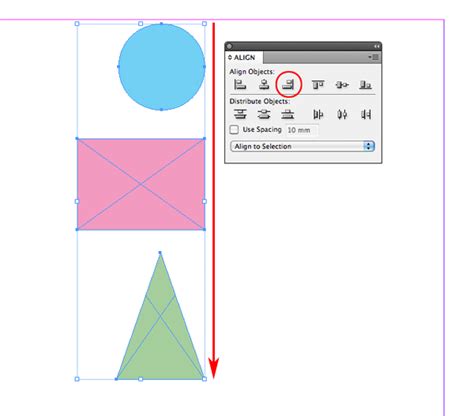Click Distribute Horizontal Centers icon

[x=342, y=115]
